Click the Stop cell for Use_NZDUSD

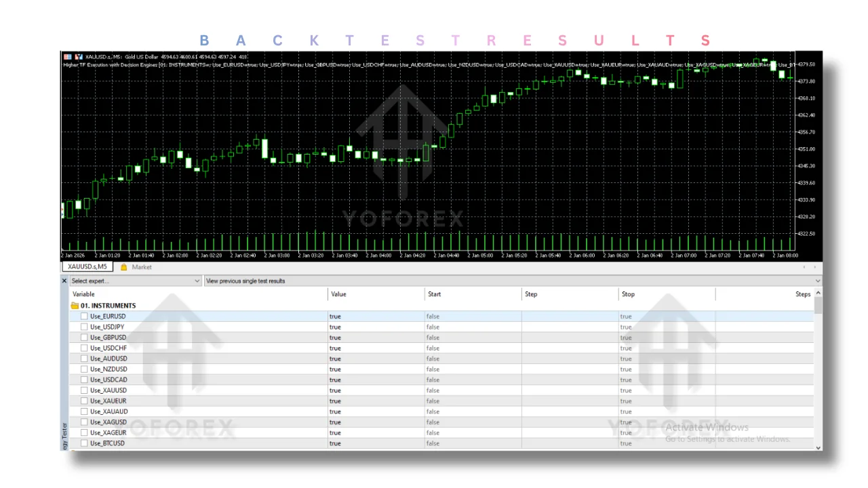pyautogui.click(x=667, y=369)
